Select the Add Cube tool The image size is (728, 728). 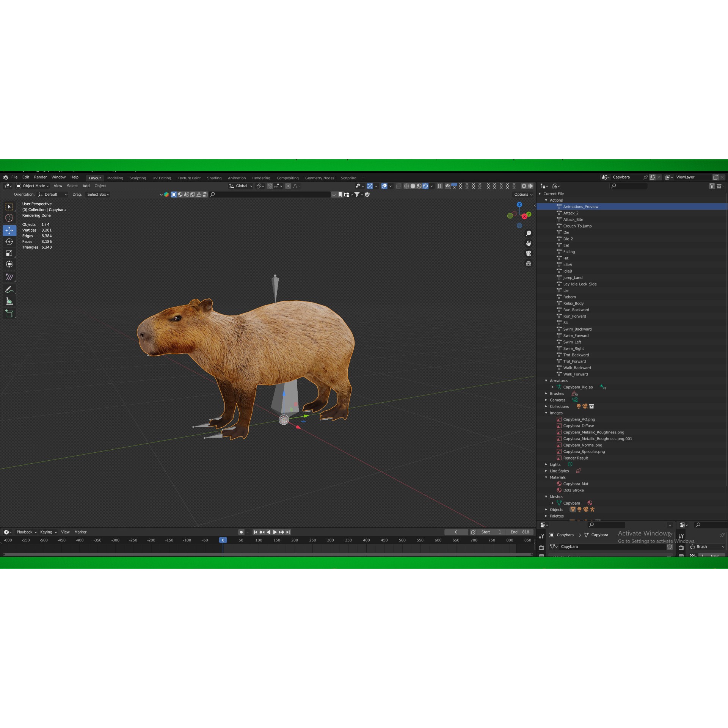pos(9,314)
